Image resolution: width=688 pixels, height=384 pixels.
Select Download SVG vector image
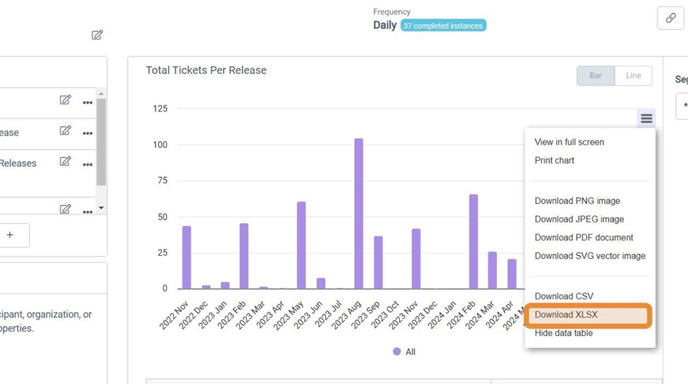coord(590,256)
